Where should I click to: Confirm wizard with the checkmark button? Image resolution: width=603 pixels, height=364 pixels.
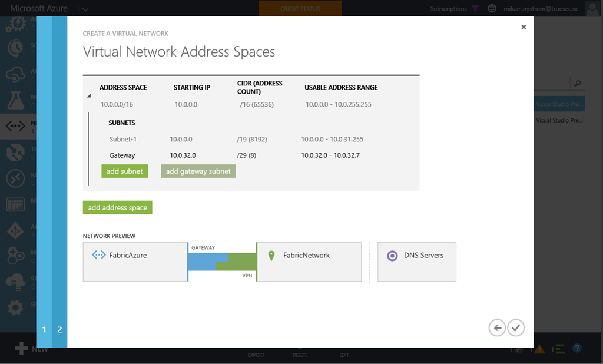pyautogui.click(x=516, y=327)
